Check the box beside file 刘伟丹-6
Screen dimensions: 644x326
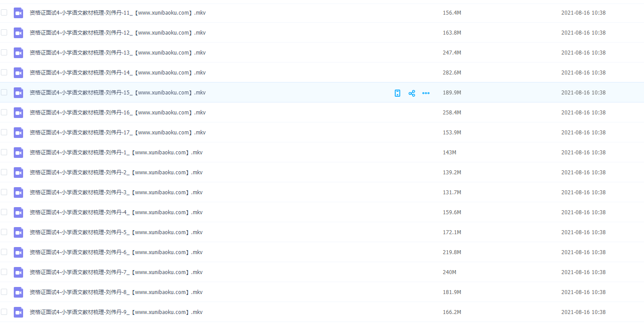pyautogui.click(x=4, y=252)
